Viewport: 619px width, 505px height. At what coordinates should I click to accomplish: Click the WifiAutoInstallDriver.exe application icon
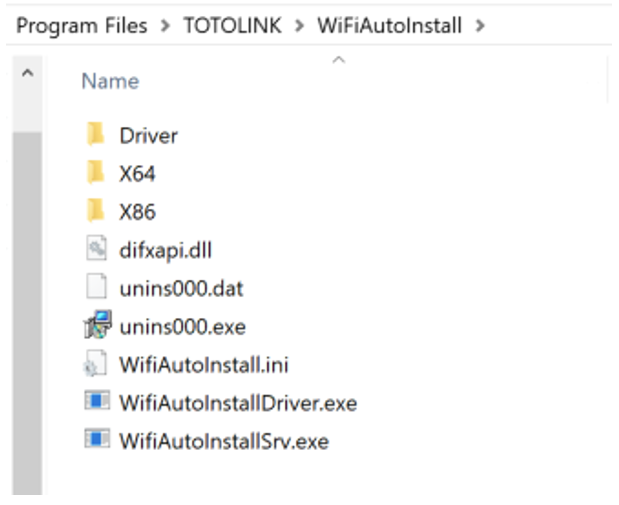(x=96, y=403)
